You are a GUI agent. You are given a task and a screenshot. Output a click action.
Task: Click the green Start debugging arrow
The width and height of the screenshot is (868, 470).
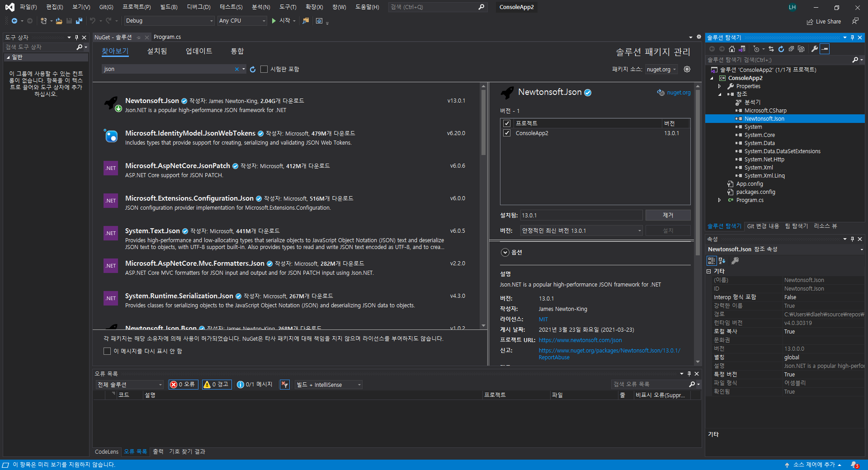click(x=274, y=21)
